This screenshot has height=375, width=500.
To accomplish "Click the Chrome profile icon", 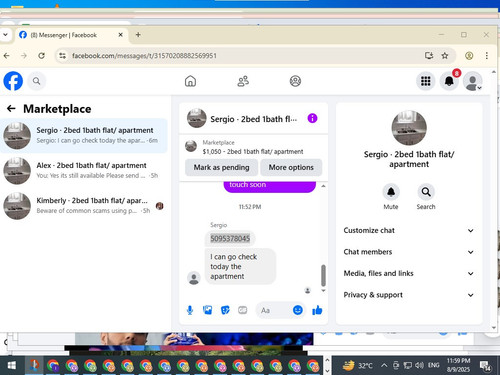I will 469,56.
